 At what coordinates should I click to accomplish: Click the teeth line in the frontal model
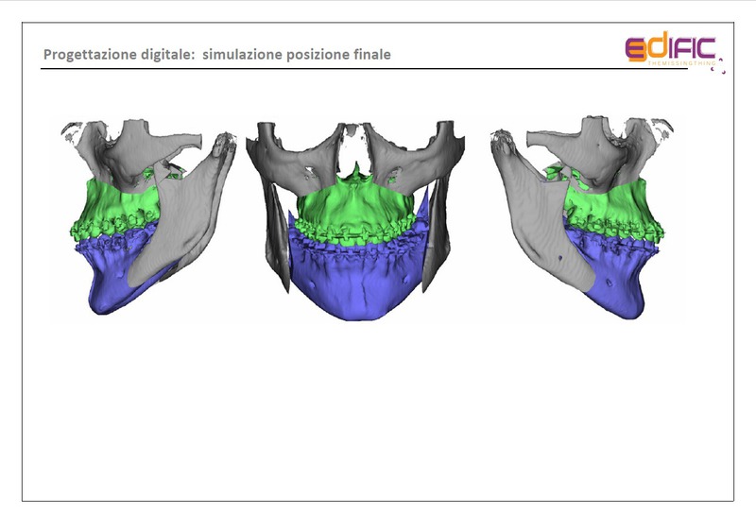(x=353, y=233)
